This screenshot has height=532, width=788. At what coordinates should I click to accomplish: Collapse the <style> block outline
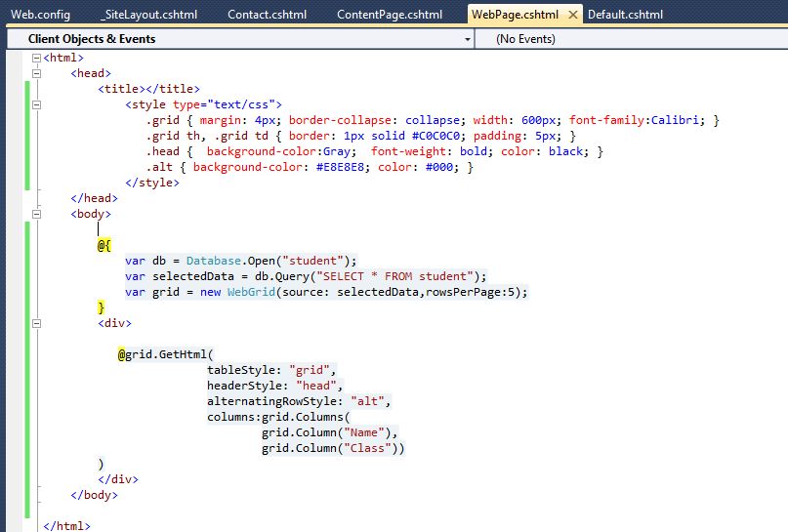tap(36, 105)
